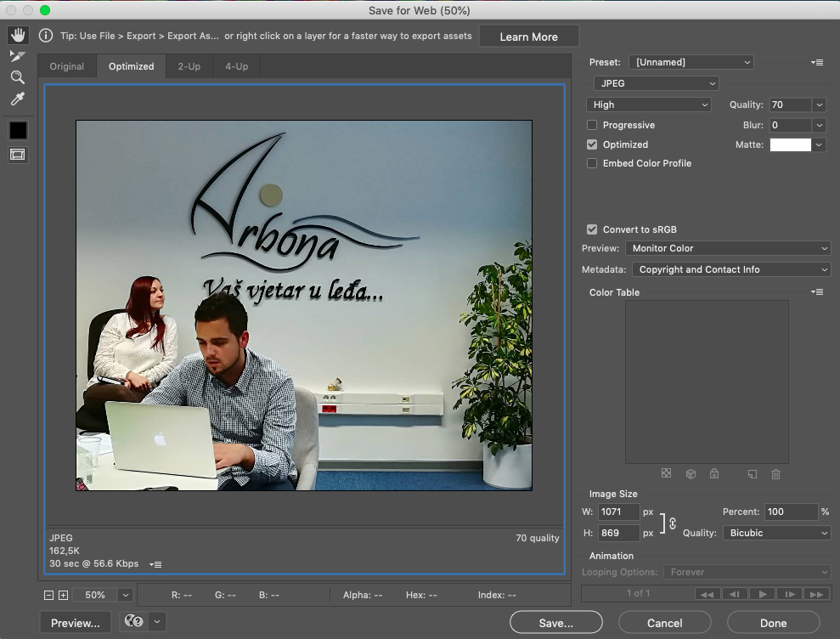Click the Cancel button
This screenshot has width=840, height=639.
point(665,623)
